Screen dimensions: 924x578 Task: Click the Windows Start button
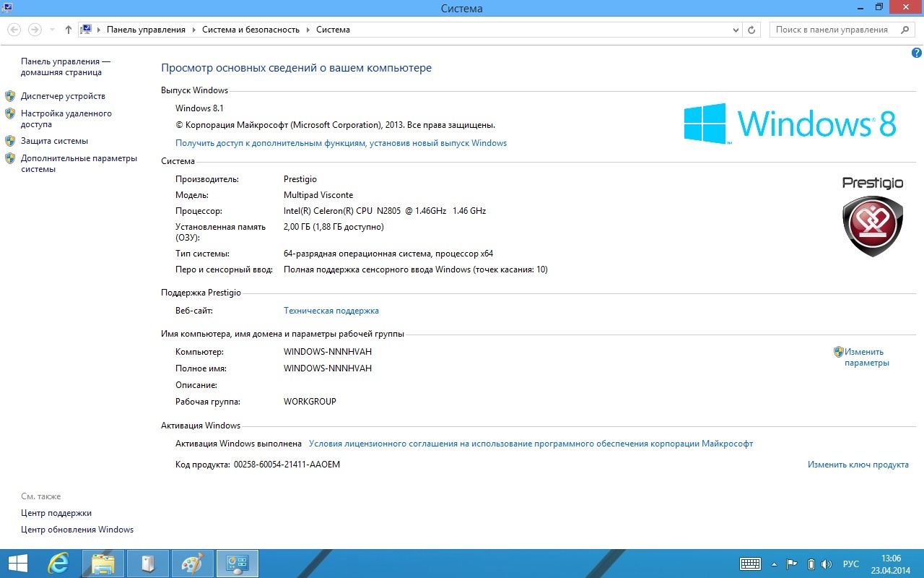(17, 563)
